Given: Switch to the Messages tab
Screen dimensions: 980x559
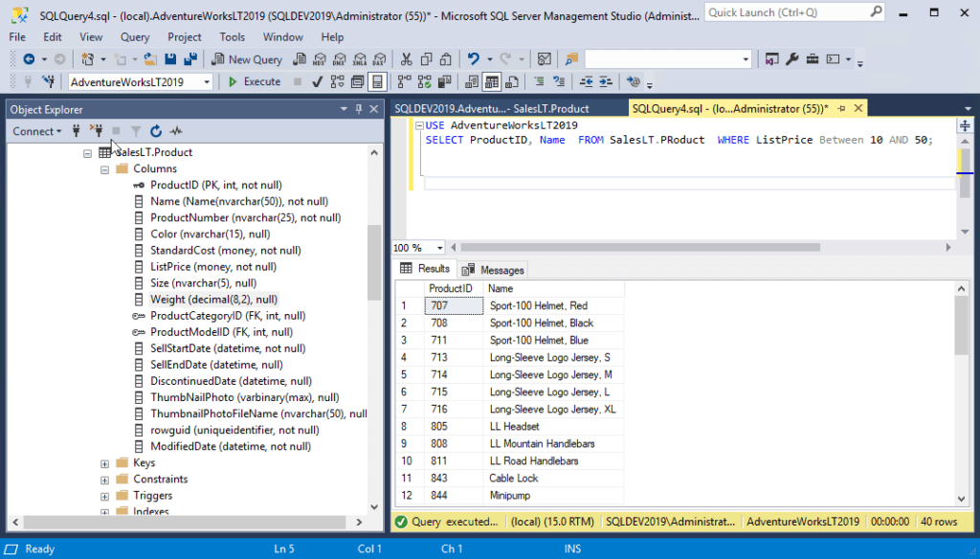Looking at the screenshot, I should tap(493, 270).
